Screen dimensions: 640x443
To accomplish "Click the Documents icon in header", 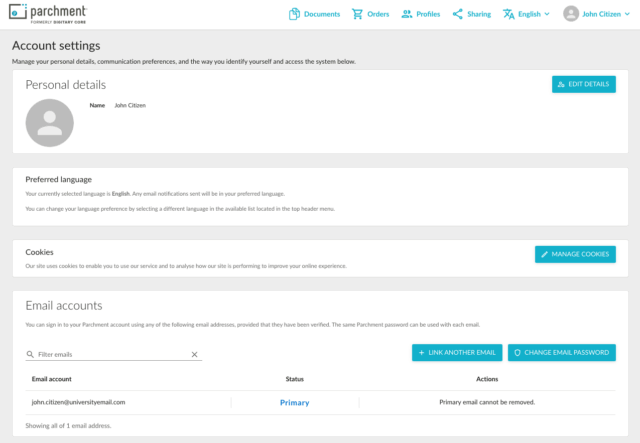I will (x=295, y=14).
